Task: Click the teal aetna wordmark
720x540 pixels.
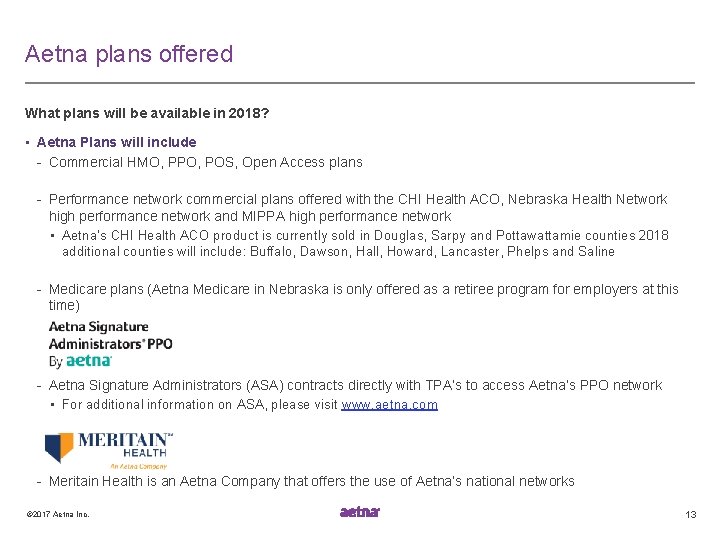Action: click(x=89, y=361)
